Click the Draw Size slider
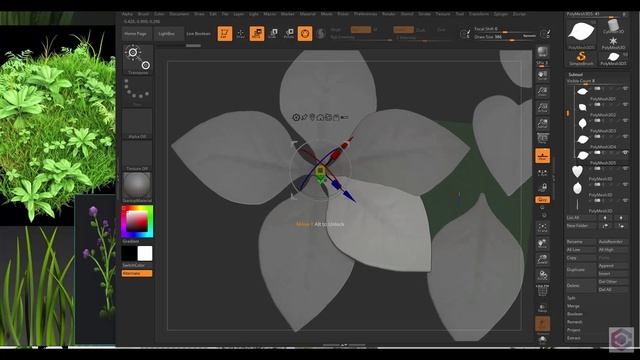This screenshot has width=640, height=360. [x=504, y=37]
